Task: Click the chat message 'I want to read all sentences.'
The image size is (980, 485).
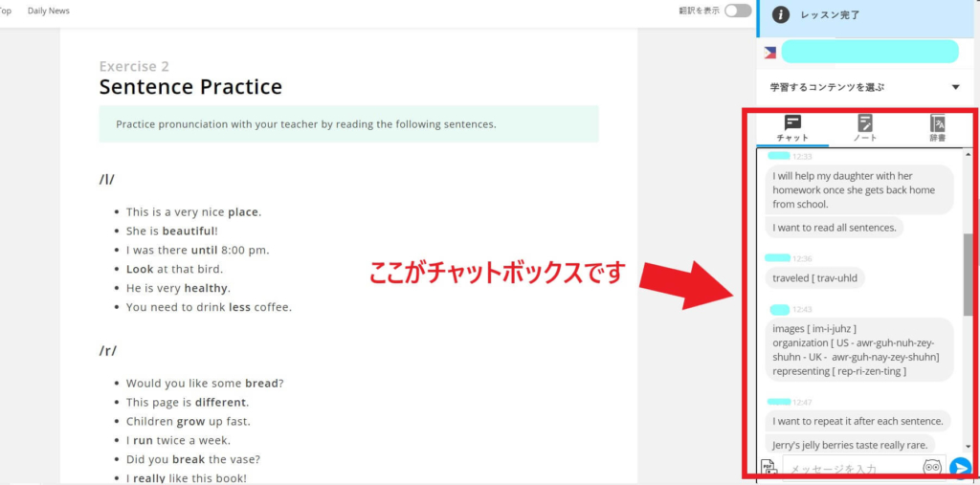Action: coord(835,228)
